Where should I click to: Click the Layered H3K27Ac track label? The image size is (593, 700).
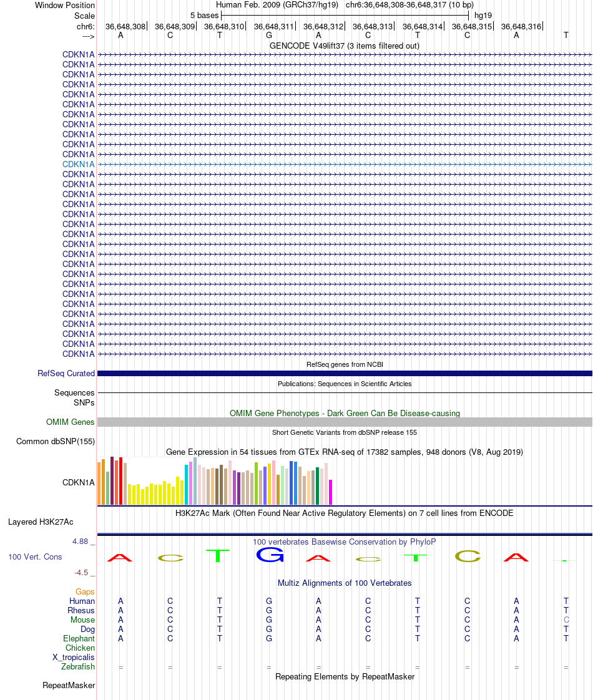(41, 522)
